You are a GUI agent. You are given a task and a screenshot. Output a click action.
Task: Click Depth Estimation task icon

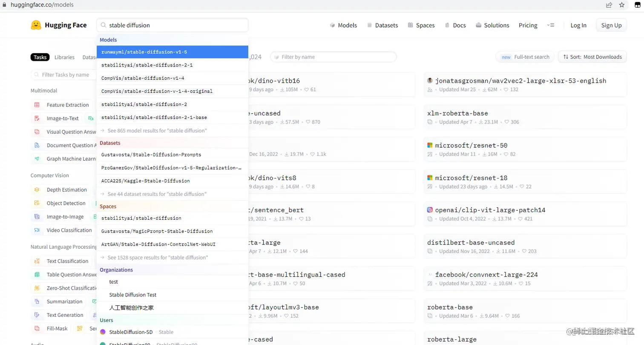tap(37, 190)
